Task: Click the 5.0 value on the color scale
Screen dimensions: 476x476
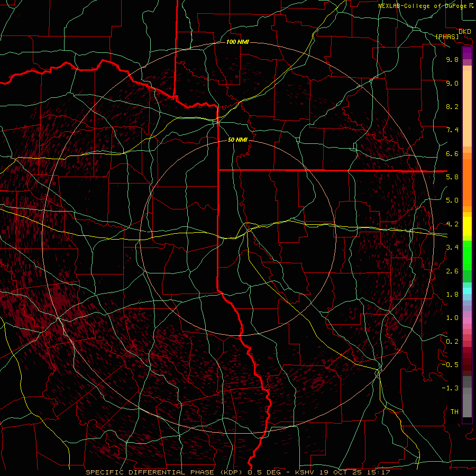Action: tap(452, 200)
